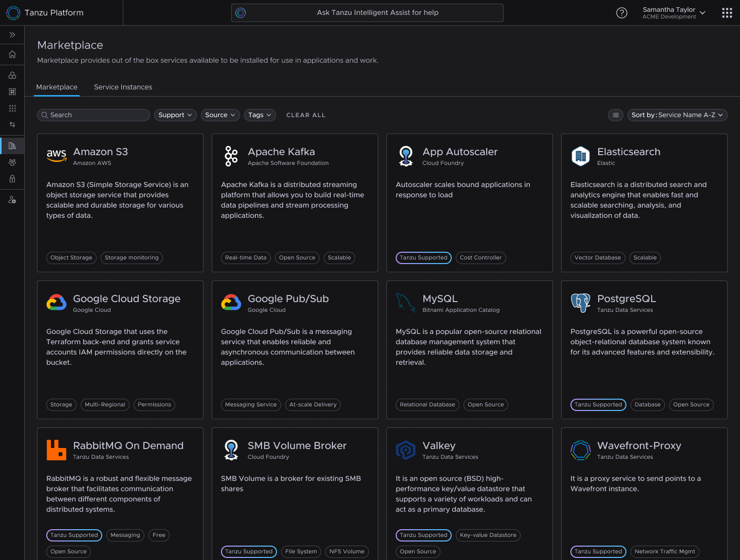The image size is (740, 560).
Task: Open the Google Pub/Sub card title
Action: pyautogui.click(x=288, y=298)
